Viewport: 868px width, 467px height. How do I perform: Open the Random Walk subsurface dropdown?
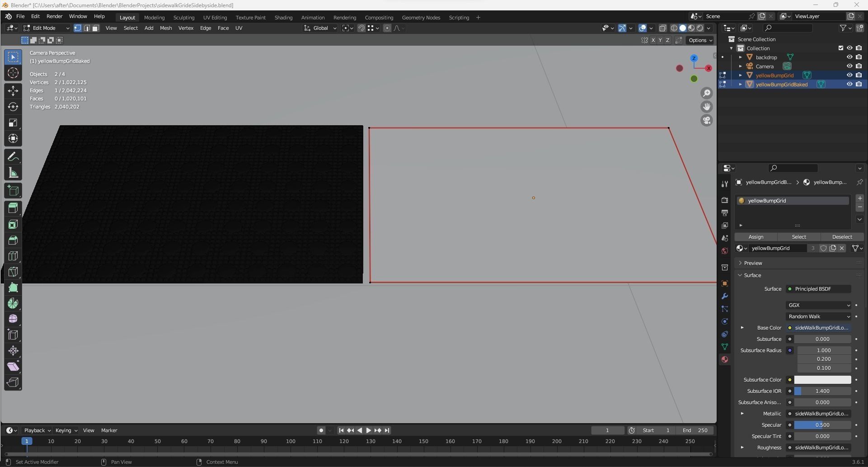pos(819,316)
